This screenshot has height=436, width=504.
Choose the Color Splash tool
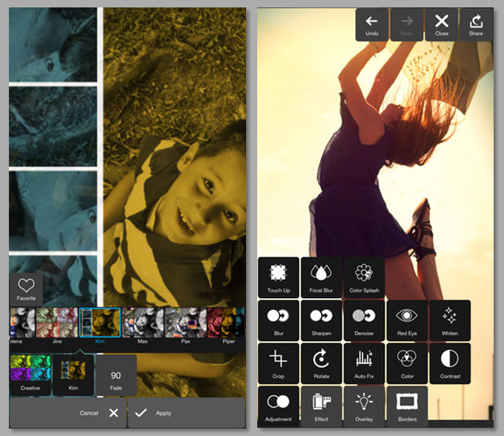coord(364,277)
